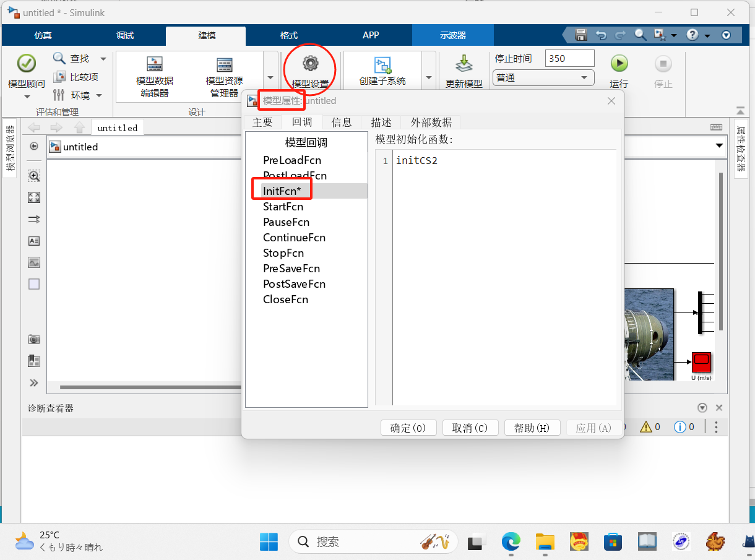Open the 普通 simulation mode dropdown
Screen dimensions: 755x560
point(543,78)
